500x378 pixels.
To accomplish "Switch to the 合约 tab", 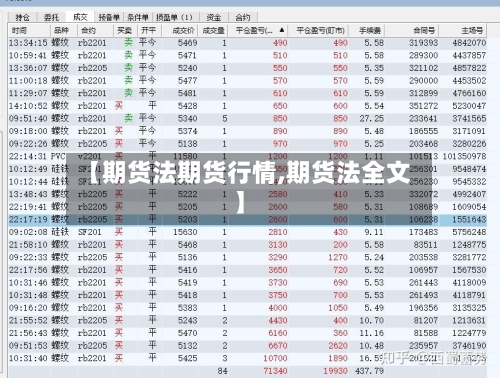I will (243, 17).
